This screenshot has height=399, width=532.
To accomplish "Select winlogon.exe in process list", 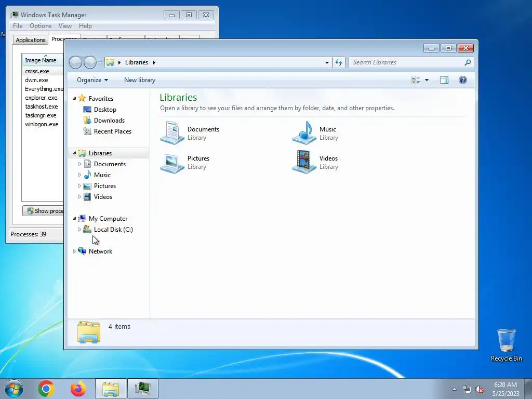I will click(x=42, y=125).
